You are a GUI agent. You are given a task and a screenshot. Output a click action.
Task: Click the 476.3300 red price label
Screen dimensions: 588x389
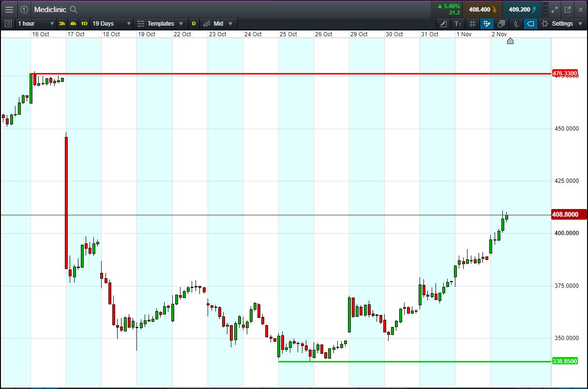565,74
